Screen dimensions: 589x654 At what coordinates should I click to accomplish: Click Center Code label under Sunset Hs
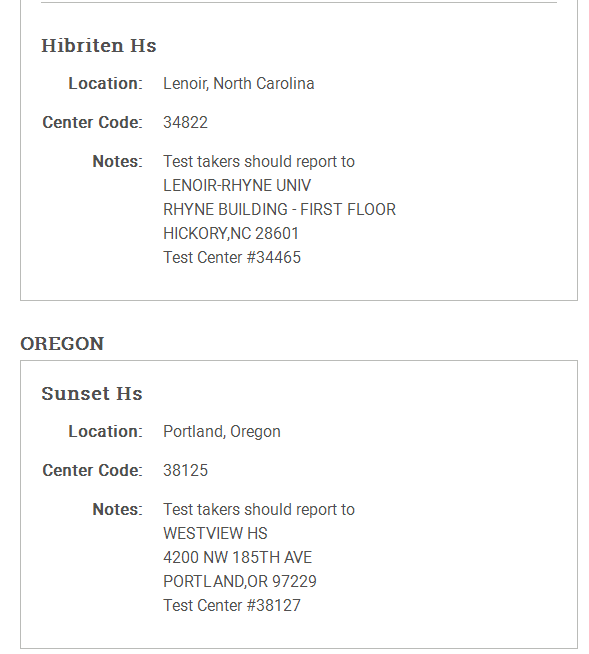pos(92,470)
